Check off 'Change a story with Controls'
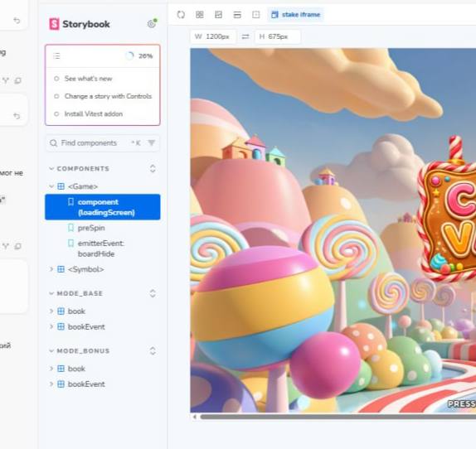The image size is (476, 449). point(56,96)
